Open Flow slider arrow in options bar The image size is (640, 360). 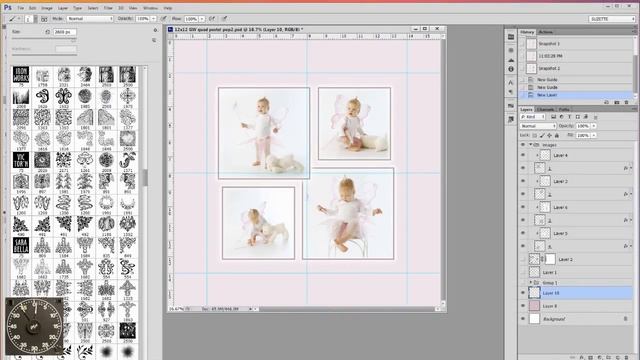[x=202, y=19]
